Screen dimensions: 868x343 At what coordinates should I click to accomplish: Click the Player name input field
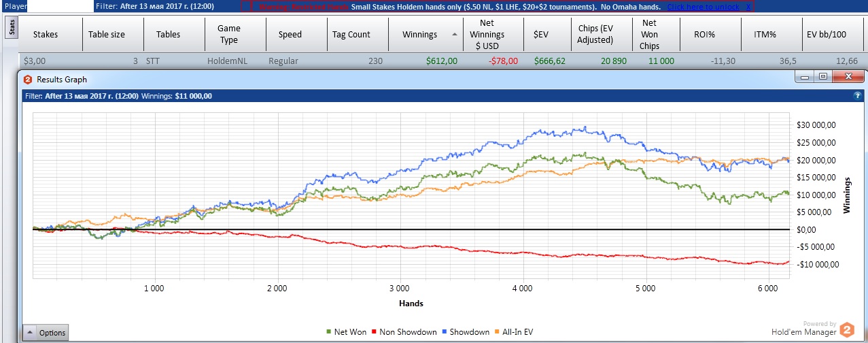(x=59, y=7)
